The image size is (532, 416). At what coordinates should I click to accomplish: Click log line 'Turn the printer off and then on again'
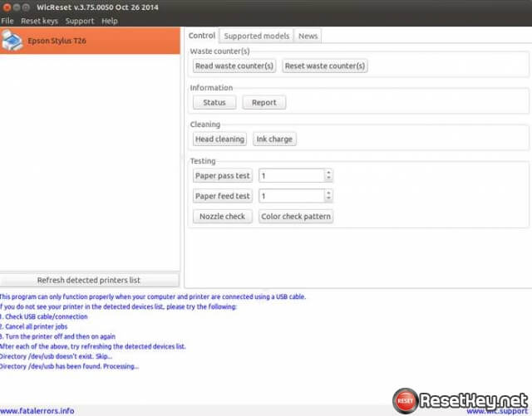pos(57,336)
